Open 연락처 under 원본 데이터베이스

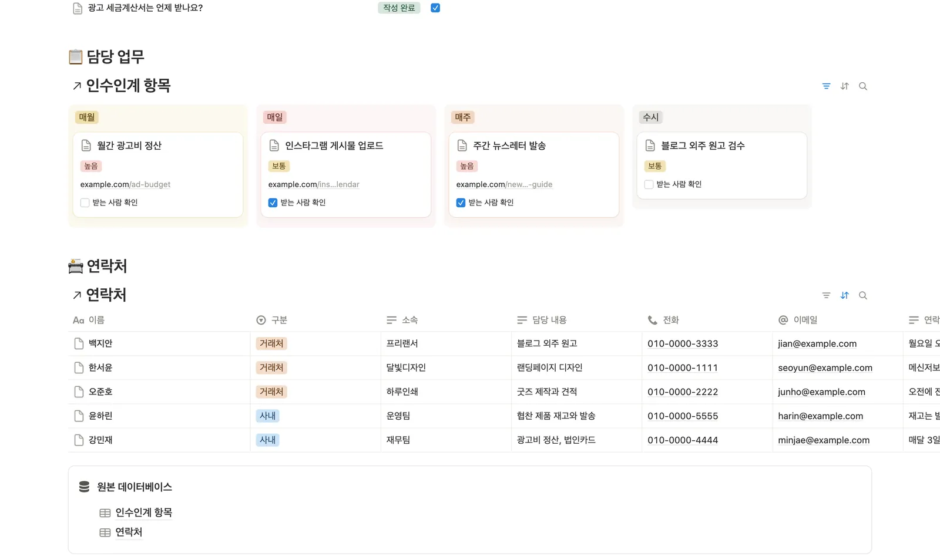129,532
